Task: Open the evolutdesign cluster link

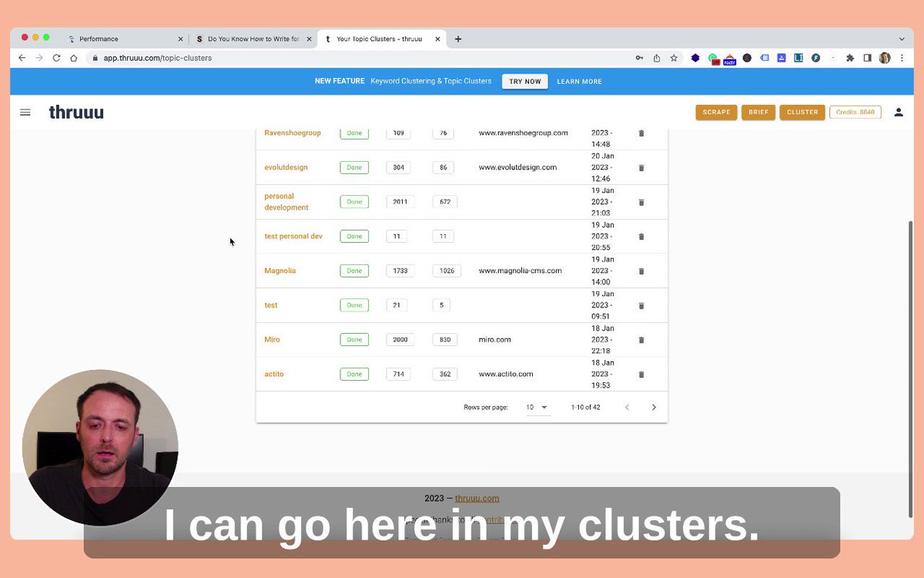Action: pos(286,167)
